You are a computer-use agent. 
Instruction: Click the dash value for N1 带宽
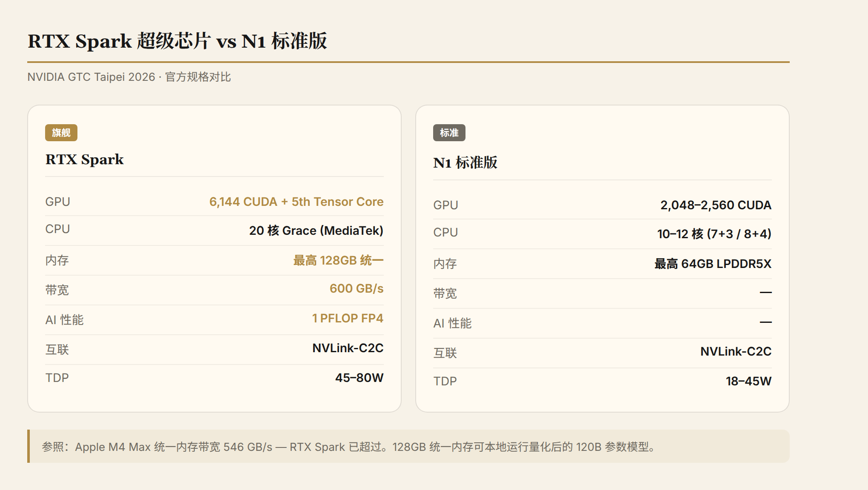click(x=766, y=292)
